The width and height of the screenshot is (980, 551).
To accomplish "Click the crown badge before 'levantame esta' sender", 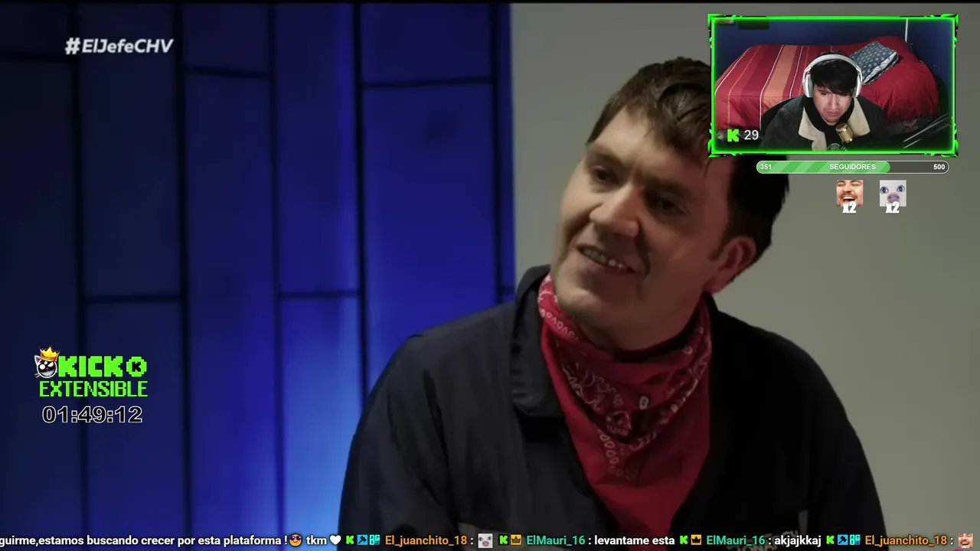I will tap(517, 540).
